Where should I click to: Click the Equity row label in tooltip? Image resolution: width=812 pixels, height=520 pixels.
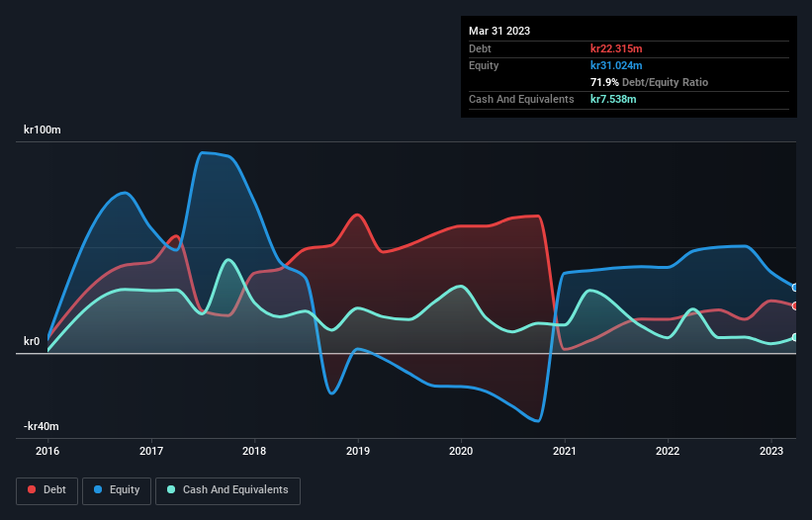(484, 65)
